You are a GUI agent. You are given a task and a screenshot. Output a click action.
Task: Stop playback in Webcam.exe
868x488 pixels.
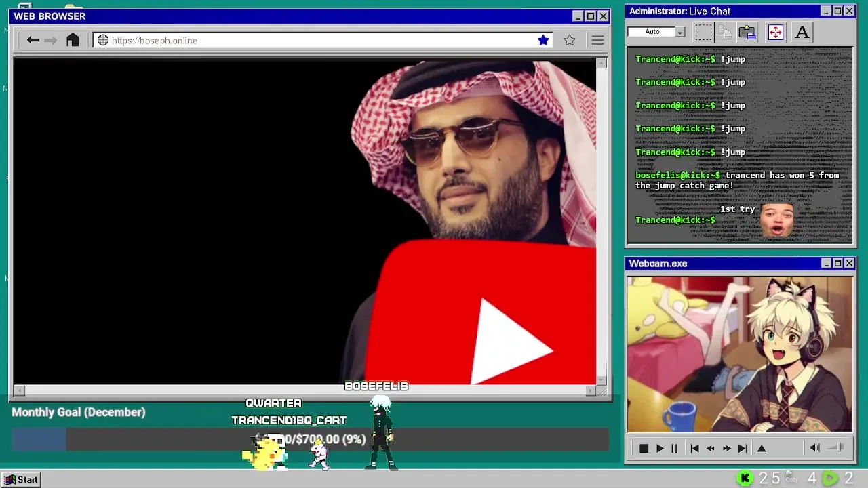pyautogui.click(x=644, y=449)
